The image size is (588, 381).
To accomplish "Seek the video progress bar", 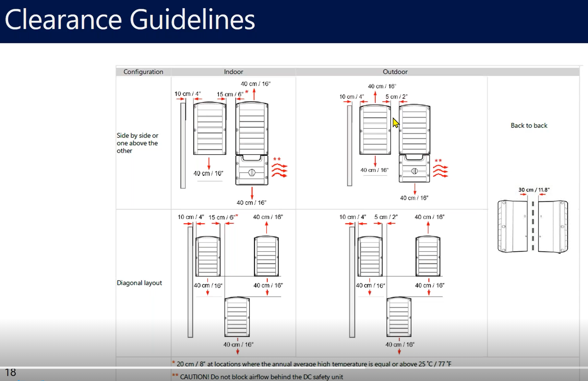I will tap(294, 368).
